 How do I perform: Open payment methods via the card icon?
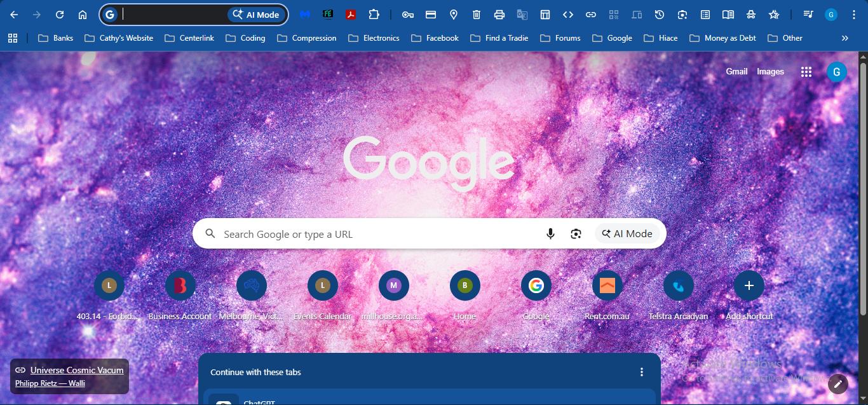click(x=431, y=15)
